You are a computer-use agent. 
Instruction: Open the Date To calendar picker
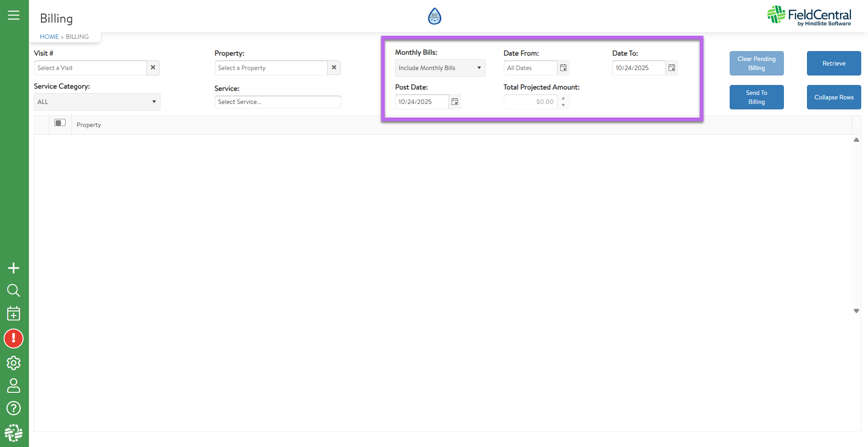pos(672,68)
